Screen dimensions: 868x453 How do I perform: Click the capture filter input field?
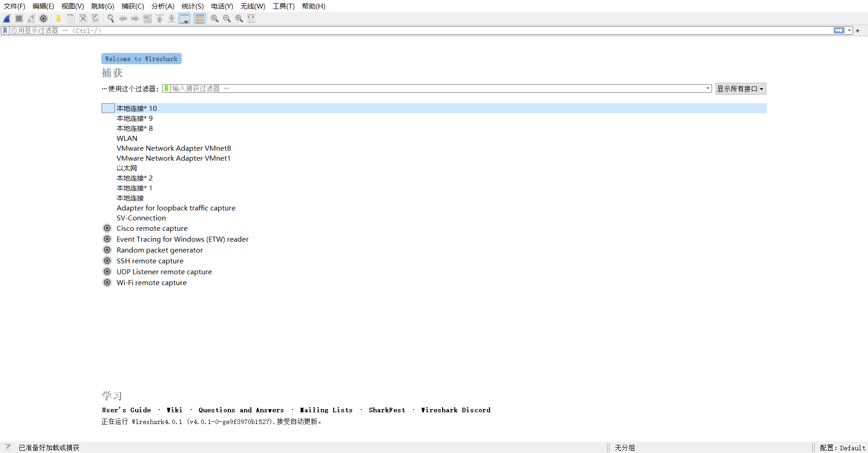click(x=438, y=88)
